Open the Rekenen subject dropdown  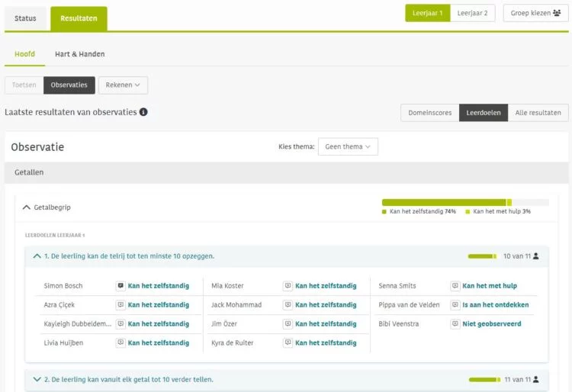(123, 85)
